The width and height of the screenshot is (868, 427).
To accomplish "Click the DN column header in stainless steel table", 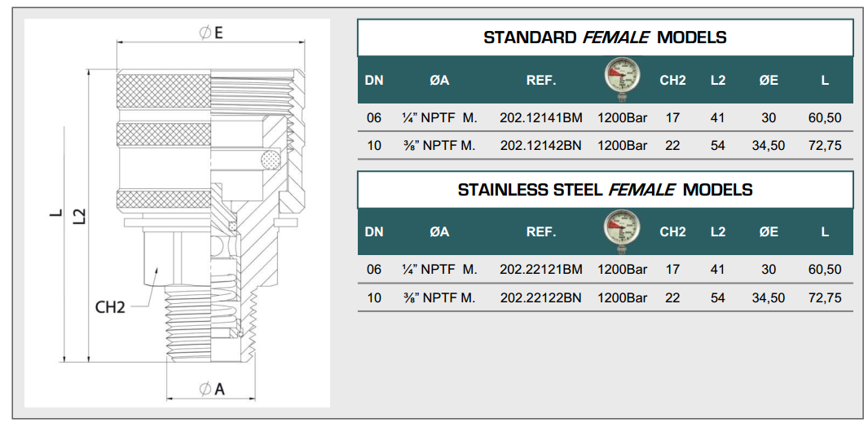I will [374, 231].
